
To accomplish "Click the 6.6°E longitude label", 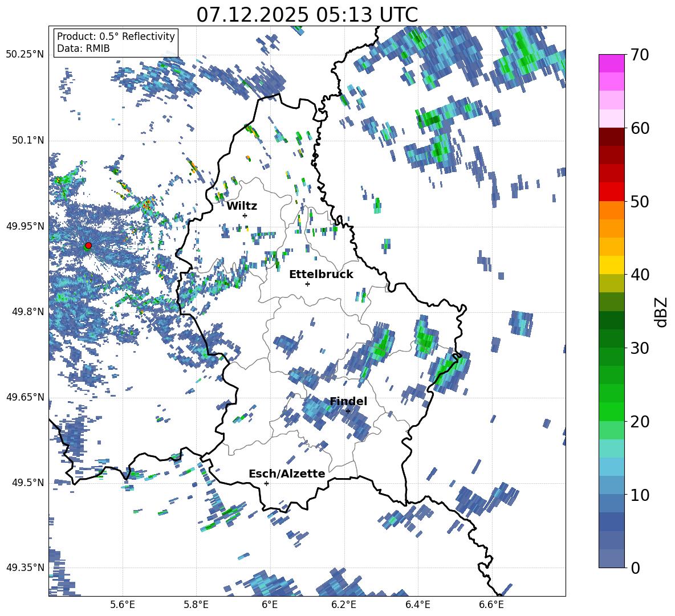I will tap(491, 605).
